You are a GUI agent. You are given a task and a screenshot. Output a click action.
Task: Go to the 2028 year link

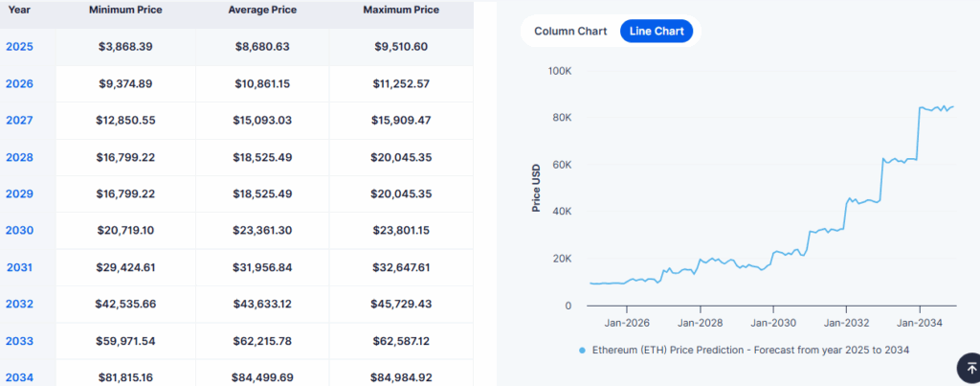click(20, 157)
